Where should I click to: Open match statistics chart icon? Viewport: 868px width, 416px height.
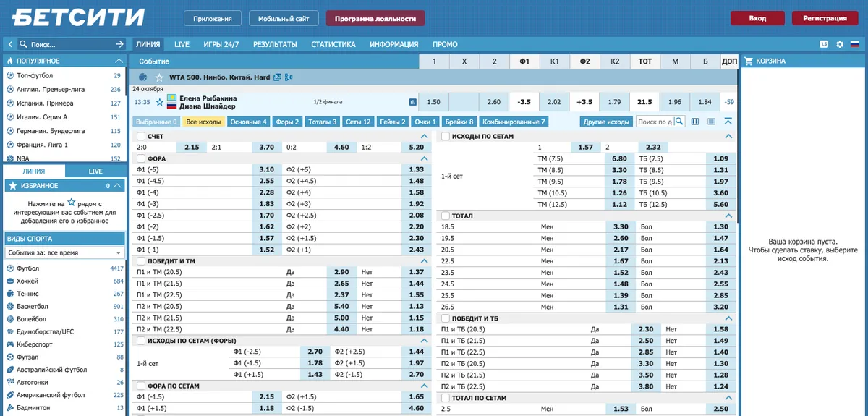[x=413, y=102]
